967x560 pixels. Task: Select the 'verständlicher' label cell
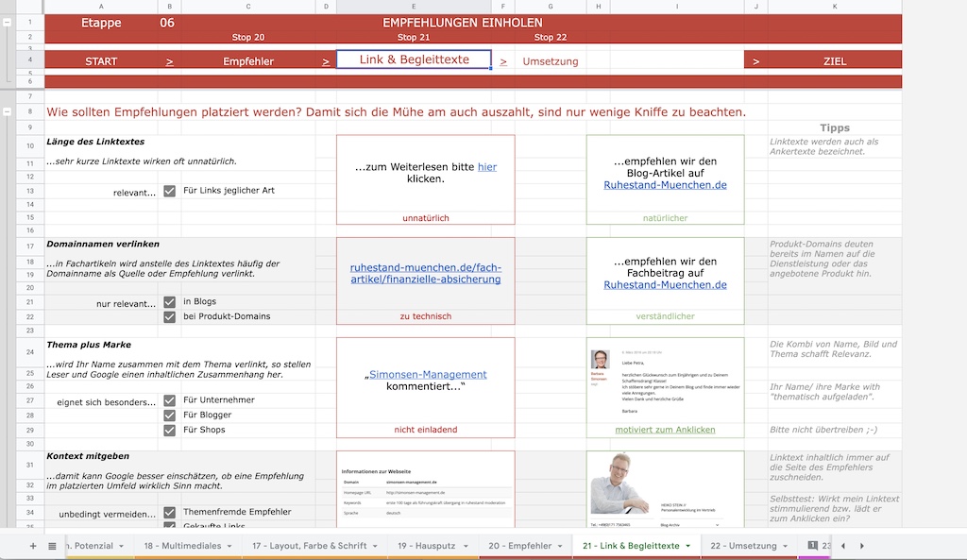(665, 316)
